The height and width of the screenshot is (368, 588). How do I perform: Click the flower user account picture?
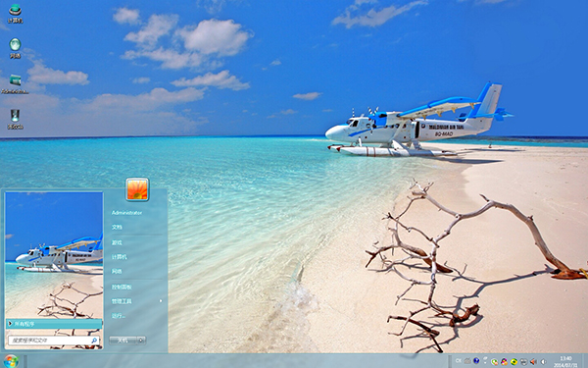click(x=137, y=189)
